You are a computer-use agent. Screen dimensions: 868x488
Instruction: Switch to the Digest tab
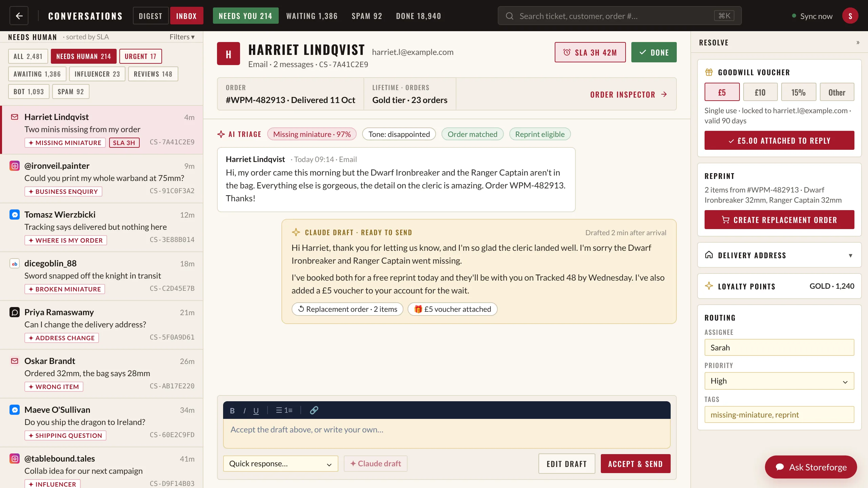151,16
